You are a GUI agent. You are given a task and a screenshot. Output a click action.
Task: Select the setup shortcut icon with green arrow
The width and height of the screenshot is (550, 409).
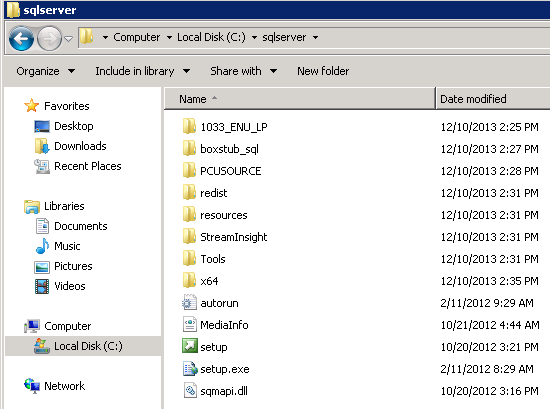pyautogui.click(x=190, y=346)
